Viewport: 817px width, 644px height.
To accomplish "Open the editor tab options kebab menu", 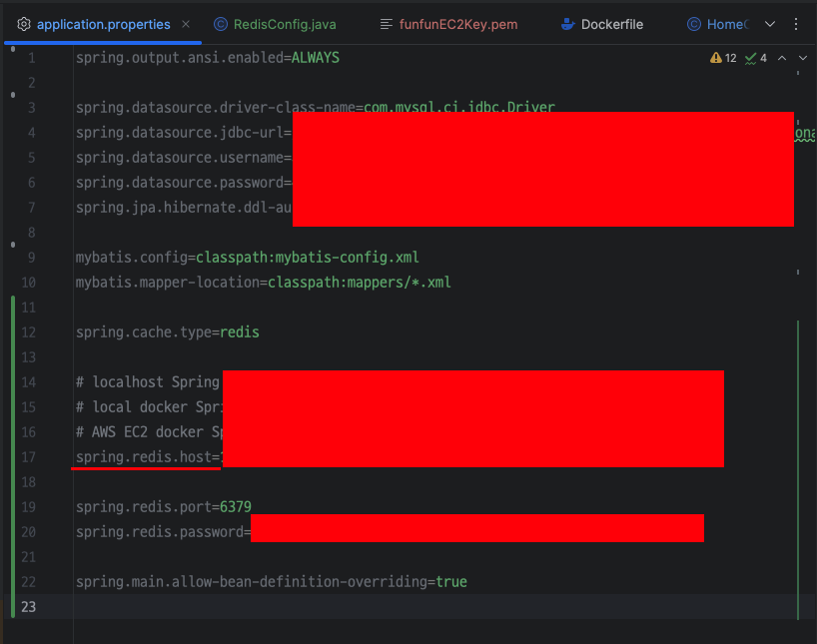I will coord(796,24).
